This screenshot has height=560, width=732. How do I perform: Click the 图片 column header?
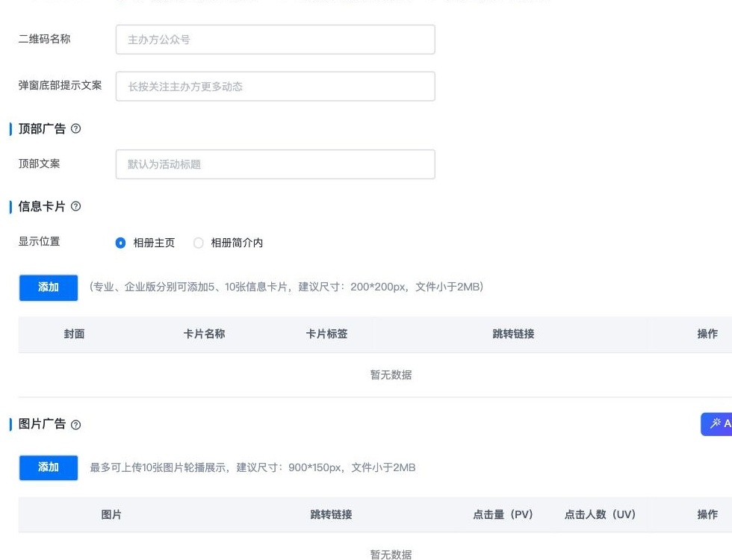[x=111, y=514]
